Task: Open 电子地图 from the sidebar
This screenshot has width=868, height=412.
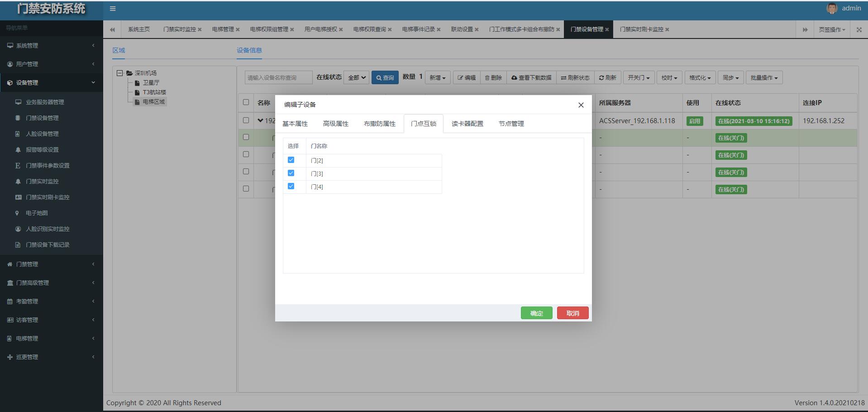Action: click(x=36, y=213)
